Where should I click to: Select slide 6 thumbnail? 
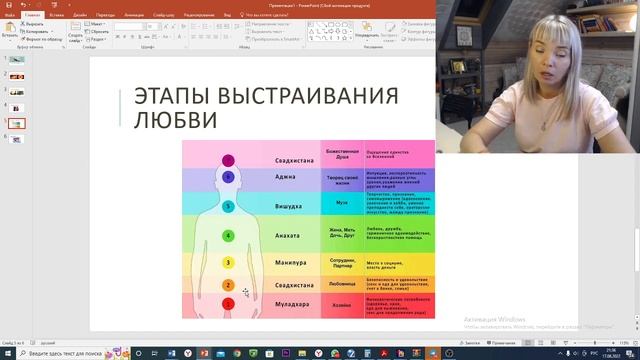click(x=17, y=140)
